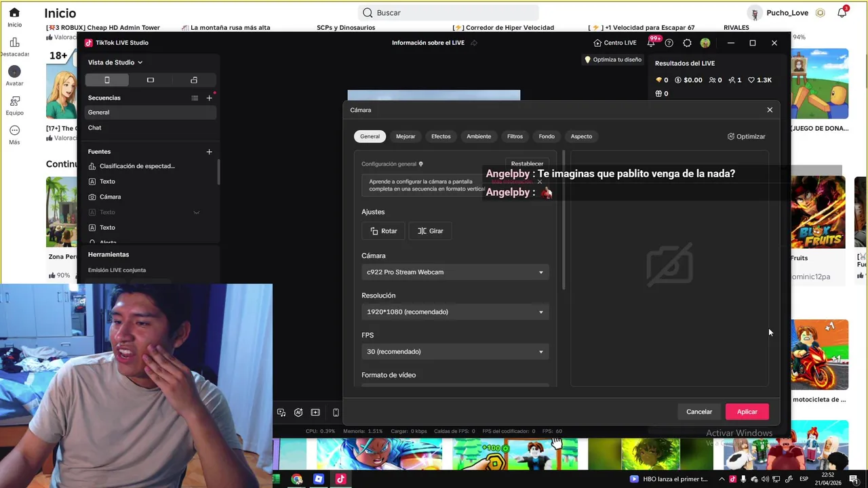Switch to the General tab in Cámara
The height and width of the screenshot is (488, 868).
tap(370, 136)
